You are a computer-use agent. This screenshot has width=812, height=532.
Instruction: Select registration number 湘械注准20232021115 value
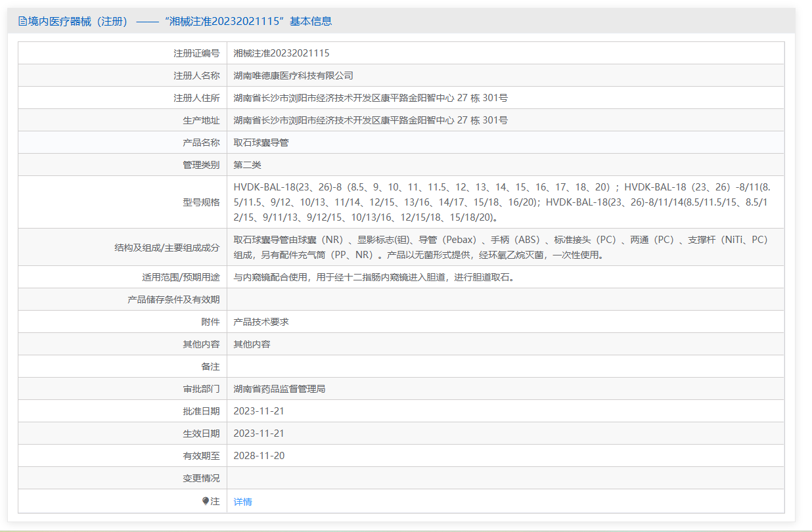tap(282, 53)
